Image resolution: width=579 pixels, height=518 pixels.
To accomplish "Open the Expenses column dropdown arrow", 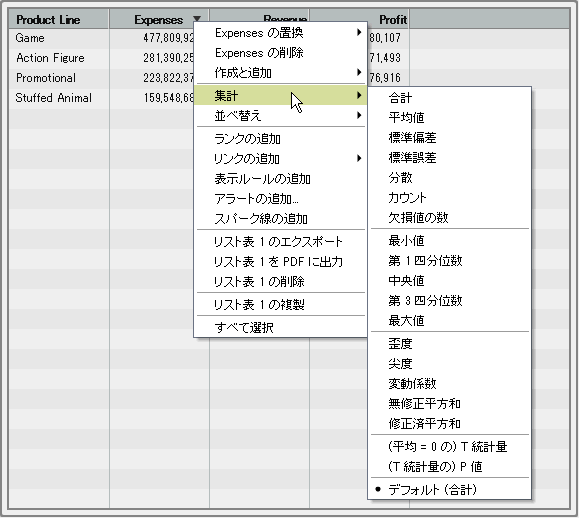I will (x=197, y=19).
